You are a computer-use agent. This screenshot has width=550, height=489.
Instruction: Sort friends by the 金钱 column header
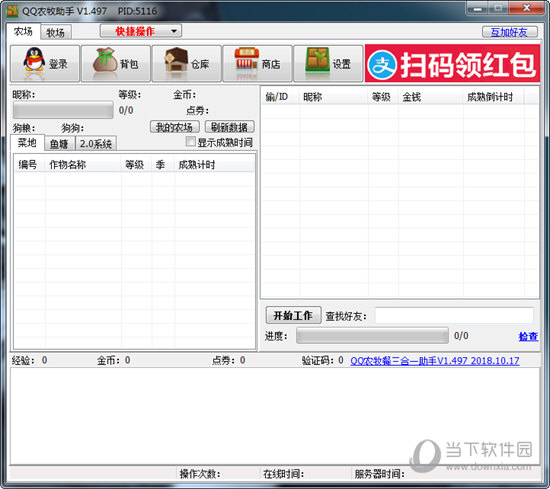point(431,97)
